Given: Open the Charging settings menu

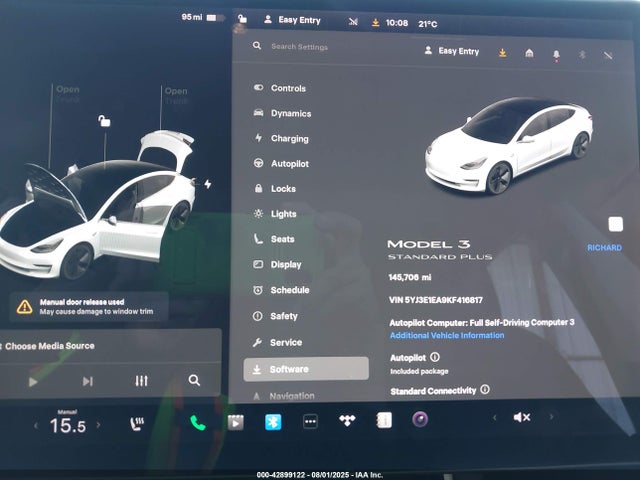Looking at the screenshot, I should [281, 138].
